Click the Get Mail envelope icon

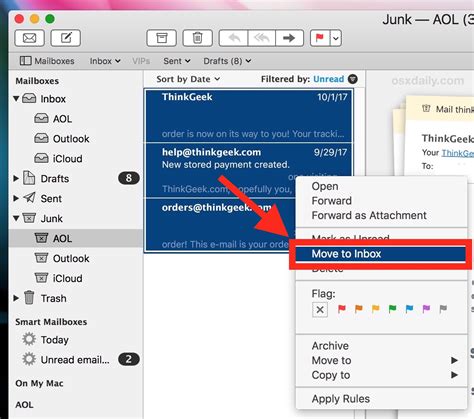pyautogui.click(x=29, y=38)
